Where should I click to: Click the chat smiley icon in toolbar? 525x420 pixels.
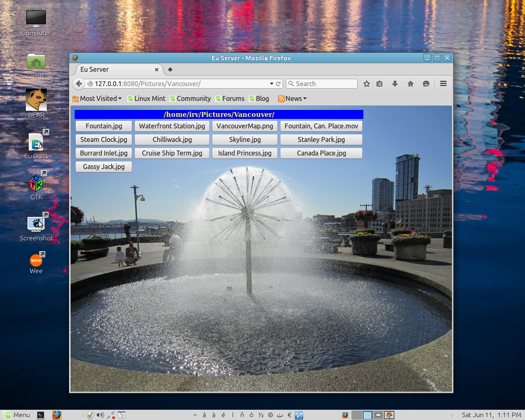[x=426, y=84]
